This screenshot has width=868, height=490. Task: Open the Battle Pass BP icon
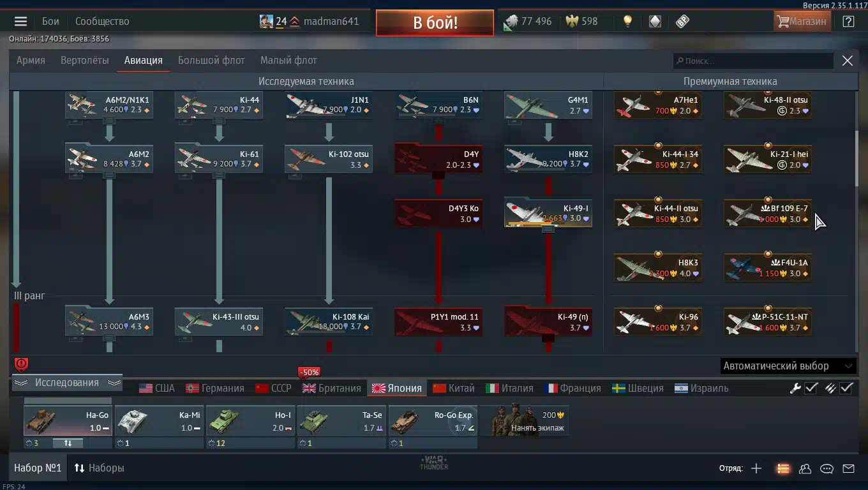pos(682,21)
